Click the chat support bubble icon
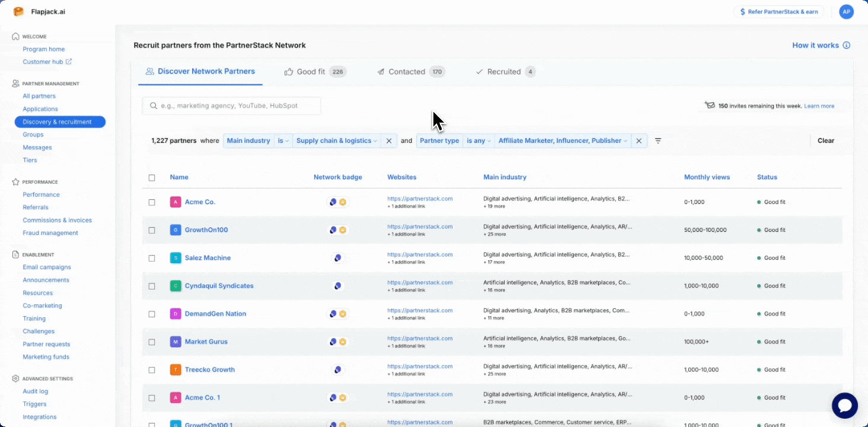868x427 pixels. 844,406
